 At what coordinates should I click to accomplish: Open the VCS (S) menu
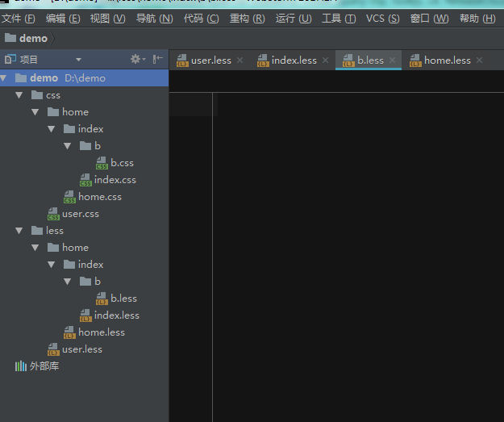tap(383, 19)
